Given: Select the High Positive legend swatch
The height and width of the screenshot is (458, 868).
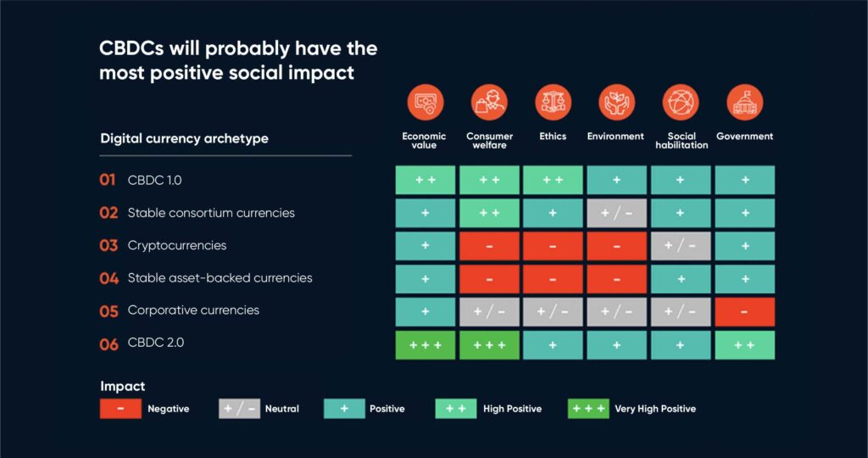Looking at the screenshot, I should (x=455, y=409).
